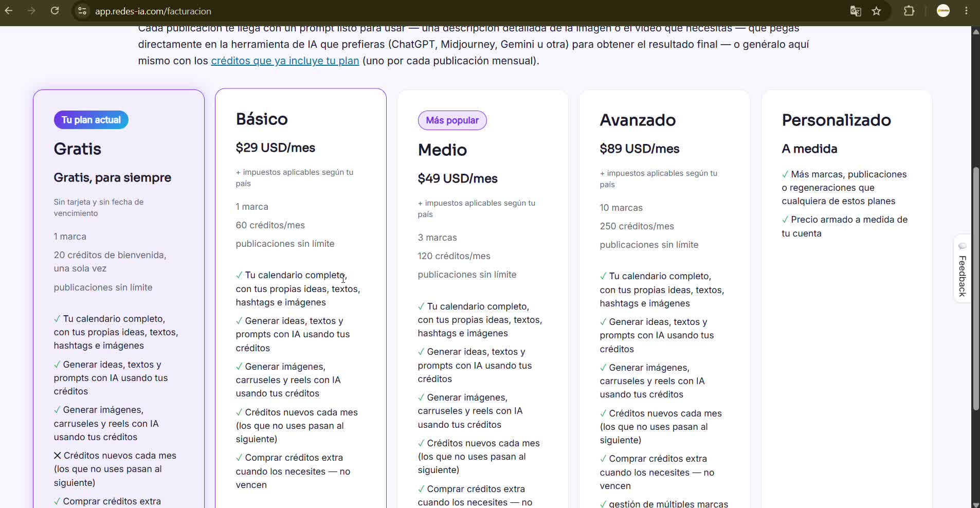Click the Más popular badge
980x508 pixels.
point(452,120)
